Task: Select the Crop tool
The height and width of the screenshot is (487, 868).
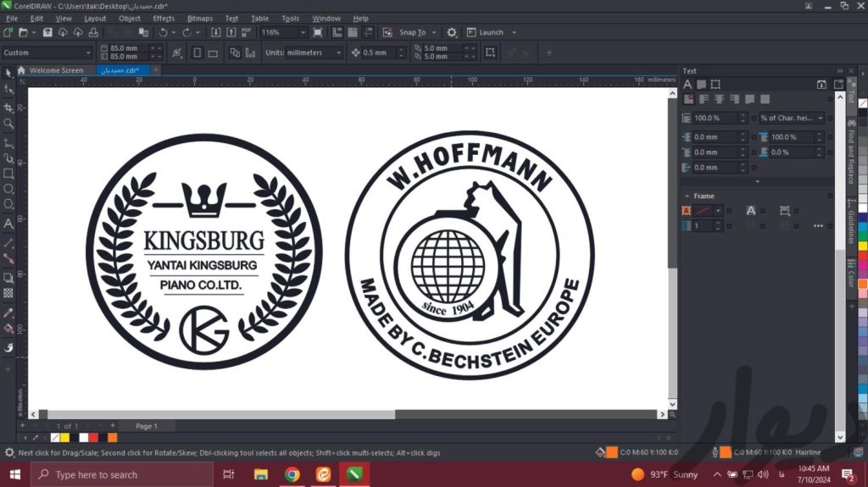Action: click(x=8, y=108)
